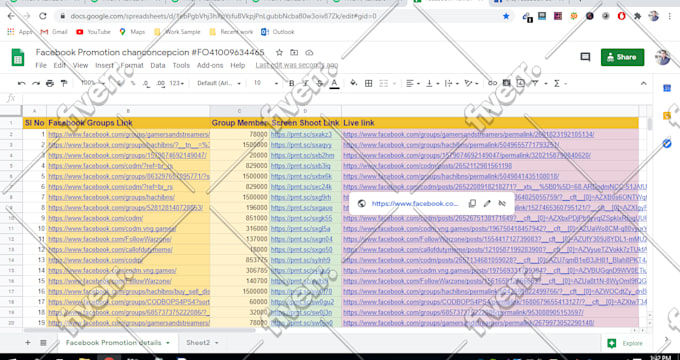This screenshot has height=360, width=680.
Task: Click the Increase decimal places icon
Action: 160,83
